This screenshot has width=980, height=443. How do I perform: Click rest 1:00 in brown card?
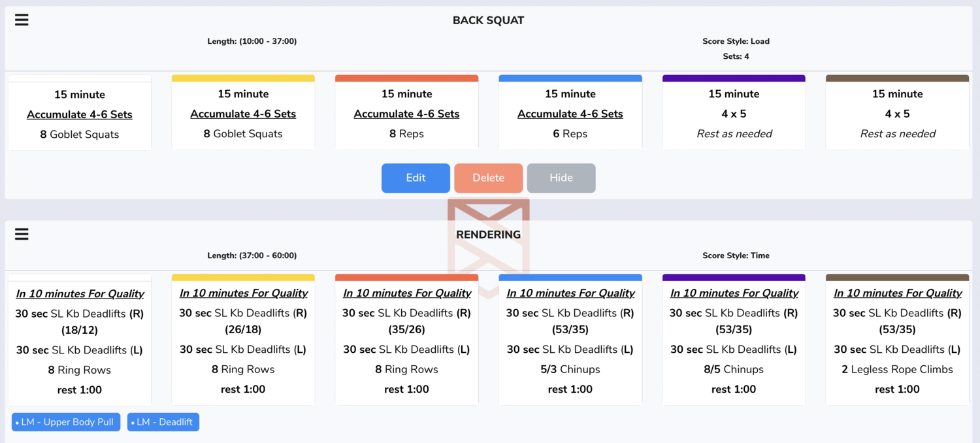tap(898, 389)
